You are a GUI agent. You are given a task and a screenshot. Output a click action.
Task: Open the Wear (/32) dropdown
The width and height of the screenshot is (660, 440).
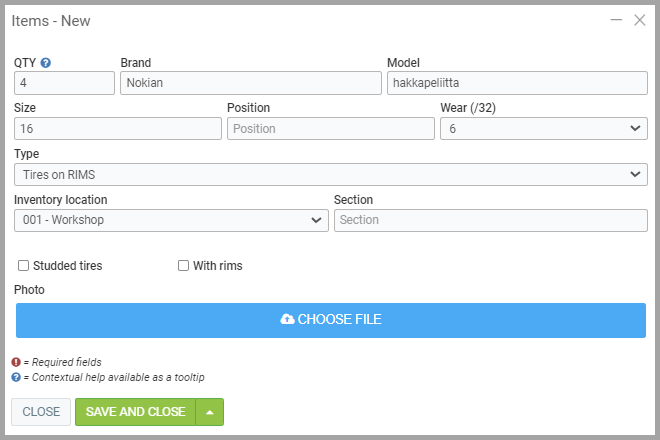[543, 129]
